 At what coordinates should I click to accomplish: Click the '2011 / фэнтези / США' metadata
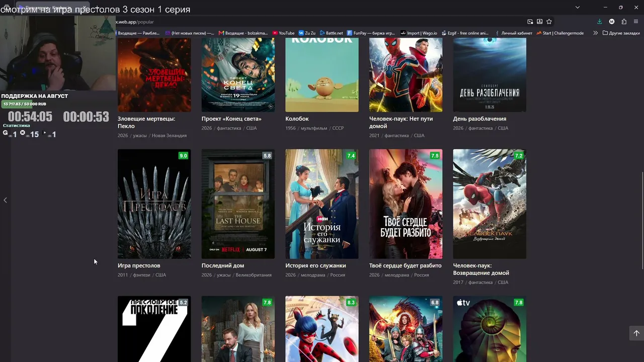[x=142, y=275]
